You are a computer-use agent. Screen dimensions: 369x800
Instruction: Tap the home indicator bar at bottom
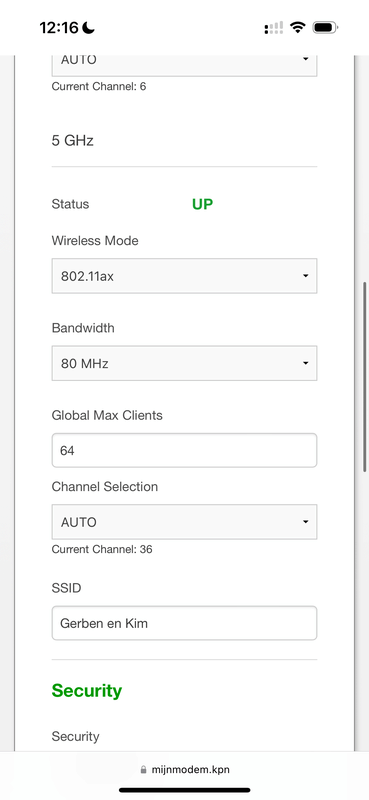click(x=185, y=790)
